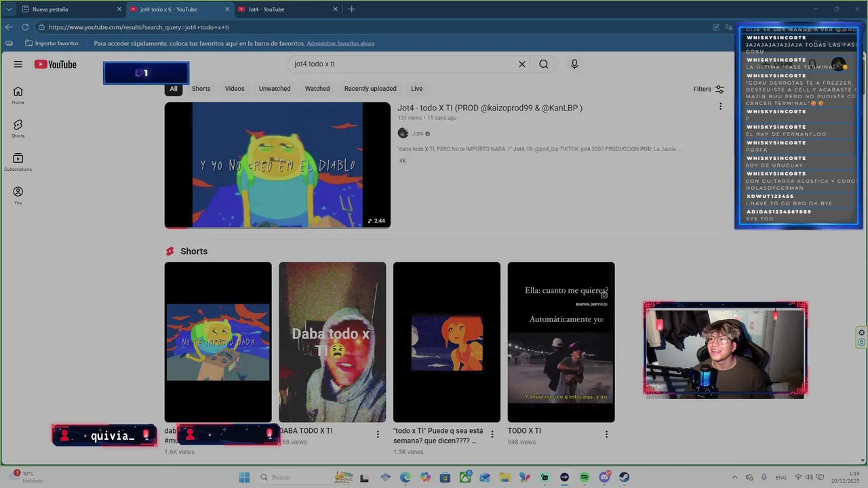This screenshot has height=488, width=868.
Task: Launch Microsoft Edge from the taskbar
Action: click(x=405, y=477)
